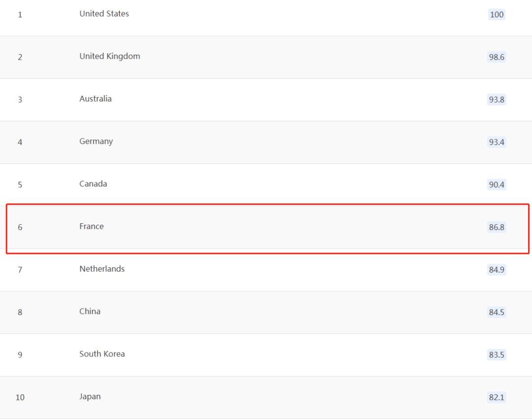Screen dimensions: 532x419
Task: Click rank number 9 cell
Action: pyautogui.click(x=20, y=355)
